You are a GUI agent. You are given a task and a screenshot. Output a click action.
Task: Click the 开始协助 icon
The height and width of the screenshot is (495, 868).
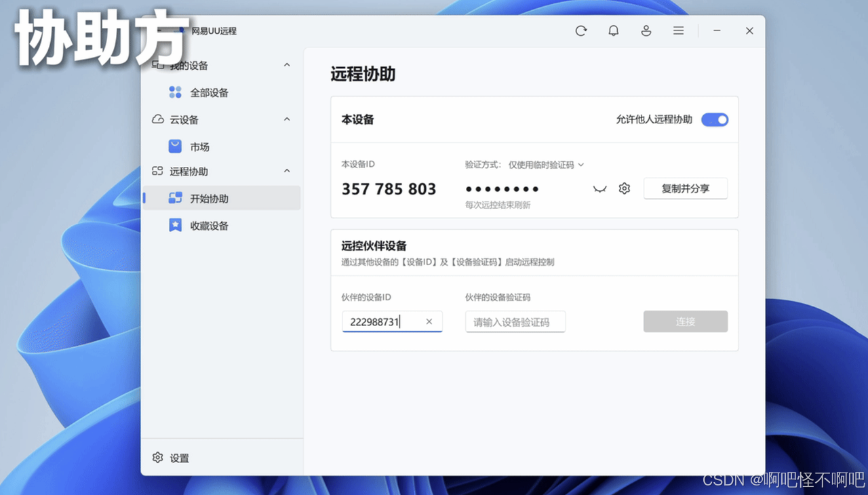tap(175, 198)
